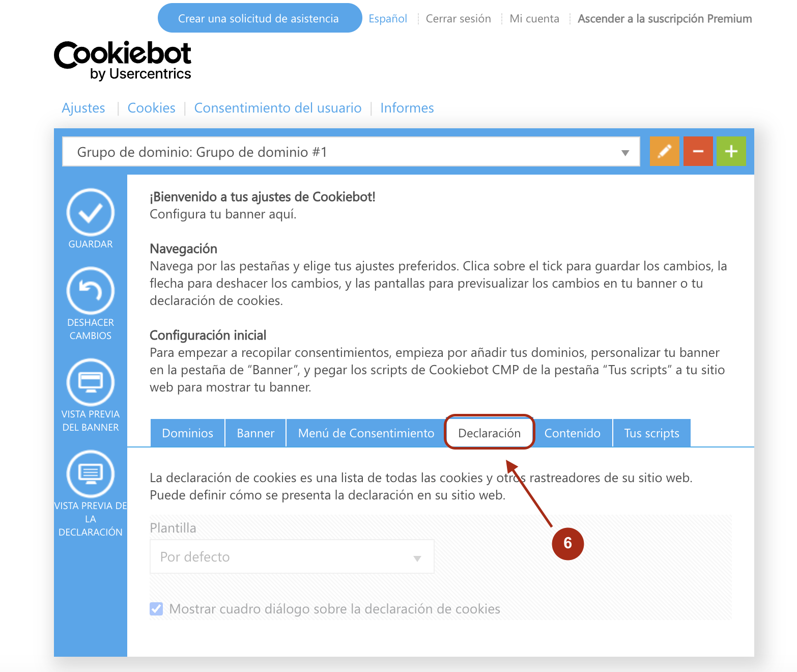Click the Cookiebot by Usercentrics logo
This screenshot has width=797, height=672.
123,61
